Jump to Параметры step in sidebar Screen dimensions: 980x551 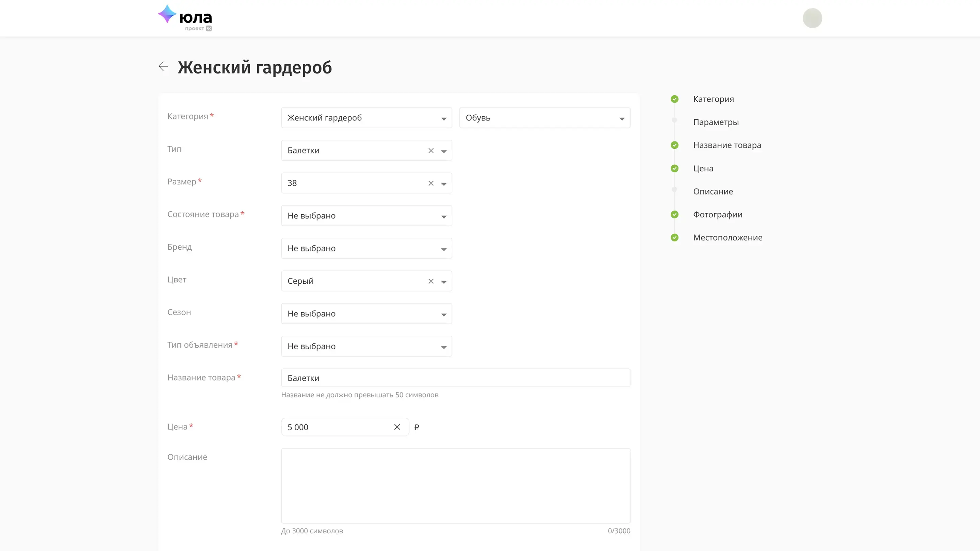pyautogui.click(x=716, y=122)
